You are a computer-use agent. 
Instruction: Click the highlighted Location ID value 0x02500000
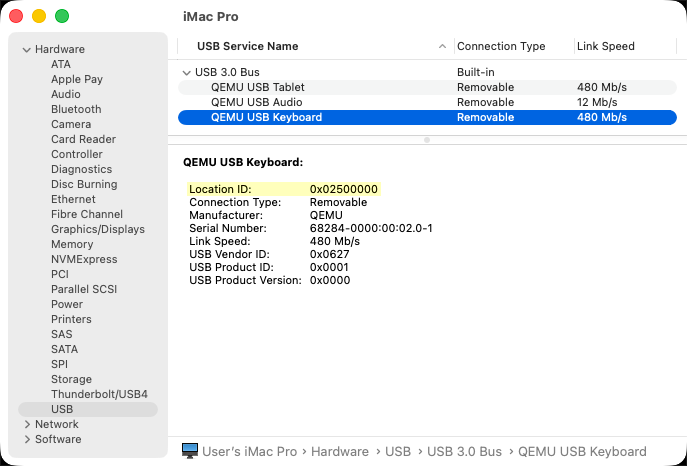point(344,189)
